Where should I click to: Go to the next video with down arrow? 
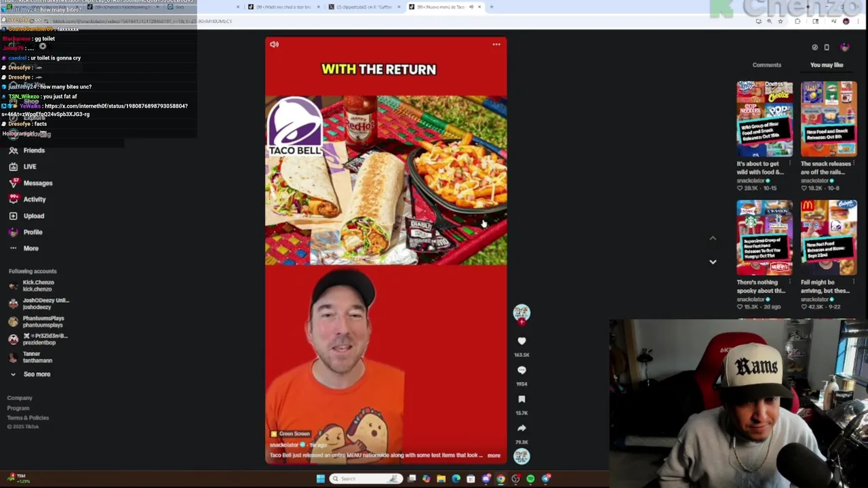coord(713,262)
